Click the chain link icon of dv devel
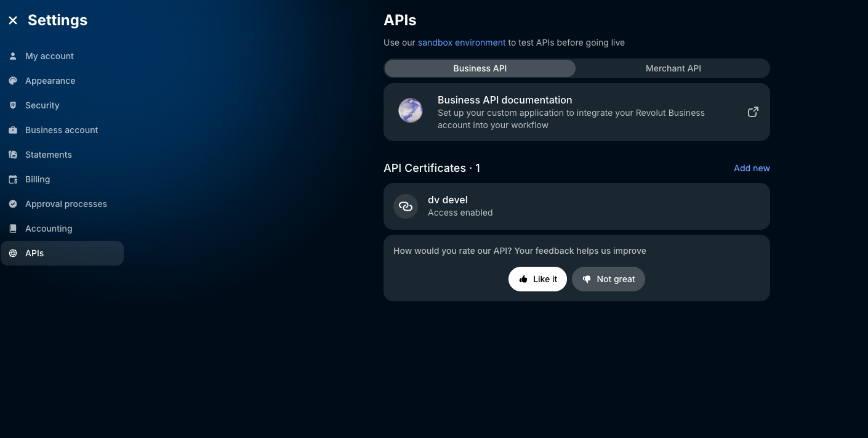868x438 pixels. (x=406, y=206)
